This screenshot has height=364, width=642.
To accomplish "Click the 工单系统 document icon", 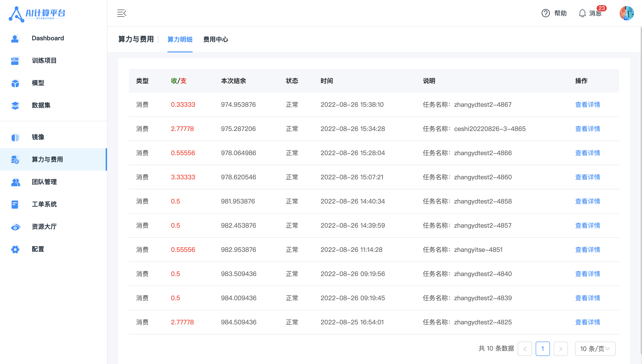I will [15, 204].
